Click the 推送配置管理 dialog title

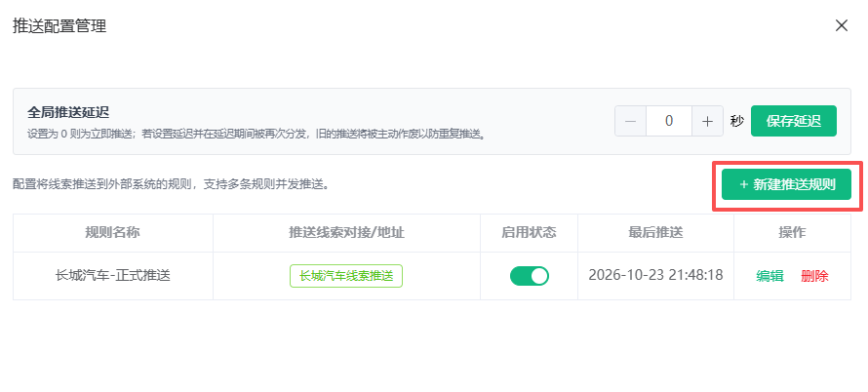(59, 26)
